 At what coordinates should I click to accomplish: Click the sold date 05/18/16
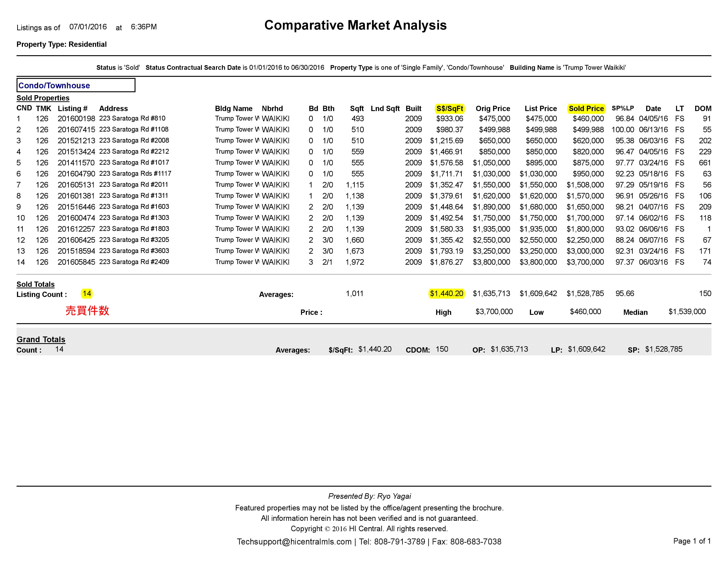point(653,174)
